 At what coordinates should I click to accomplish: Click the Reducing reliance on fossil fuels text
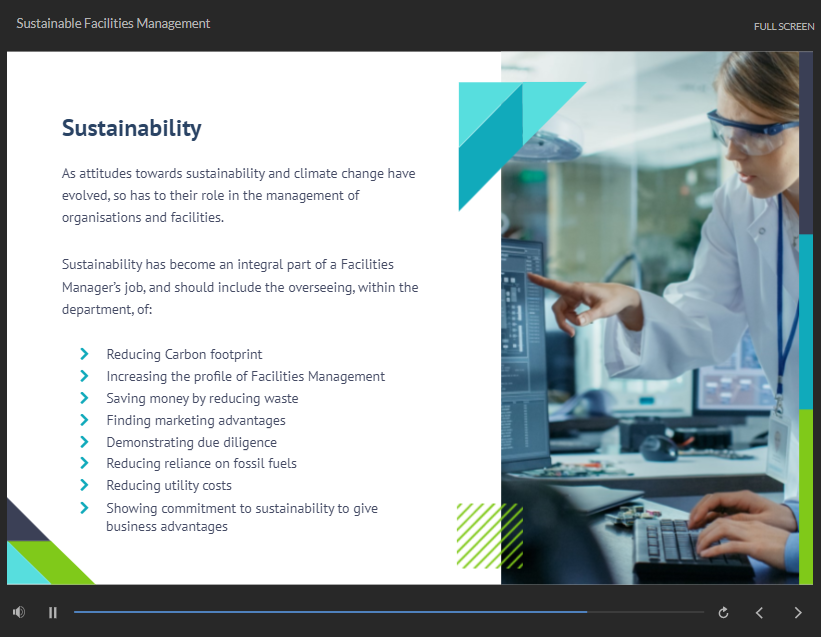pyautogui.click(x=201, y=463)
